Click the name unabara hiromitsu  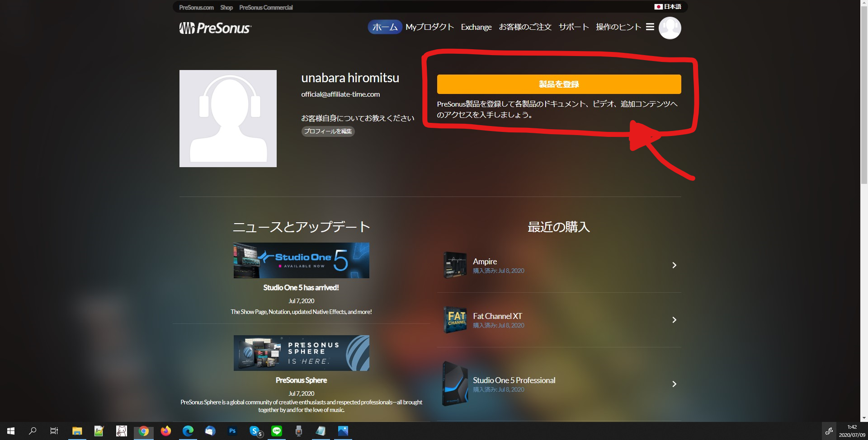pos(350,78)
